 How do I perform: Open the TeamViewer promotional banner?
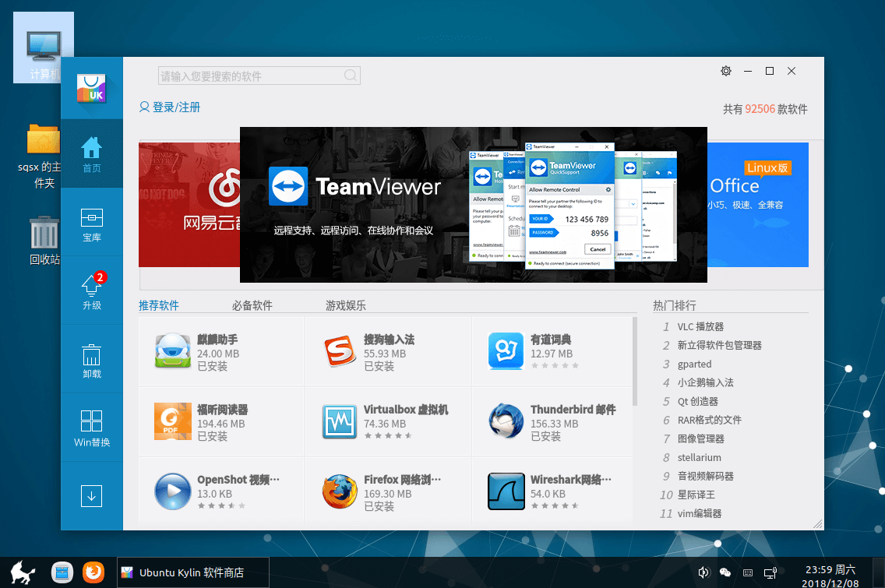click(474, 205)
